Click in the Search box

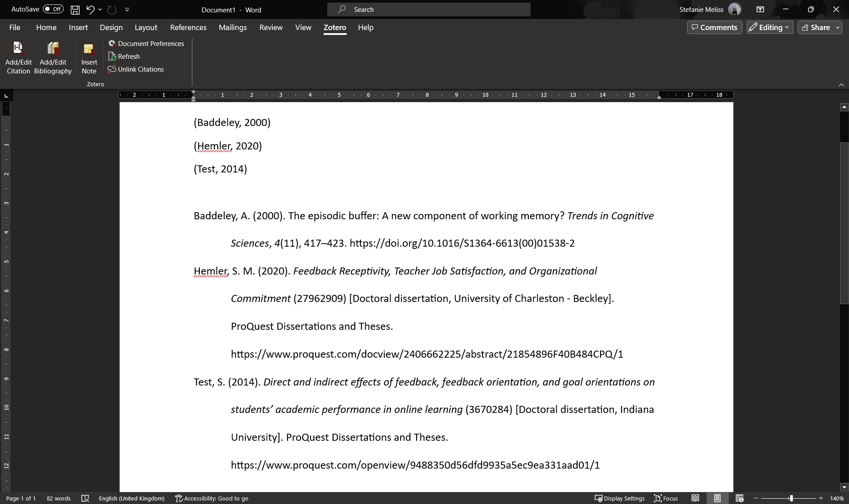point(429,9)
